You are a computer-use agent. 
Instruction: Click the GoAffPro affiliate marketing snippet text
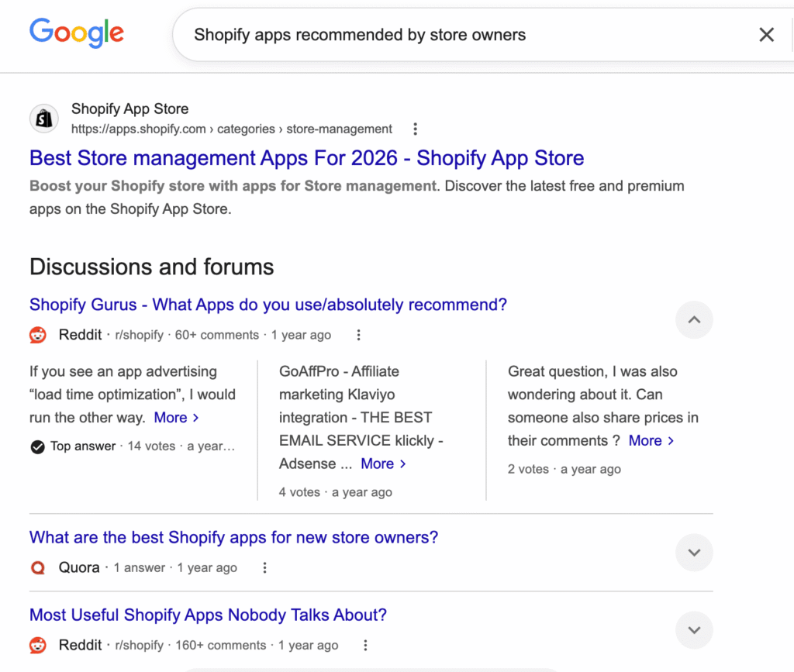361,418
